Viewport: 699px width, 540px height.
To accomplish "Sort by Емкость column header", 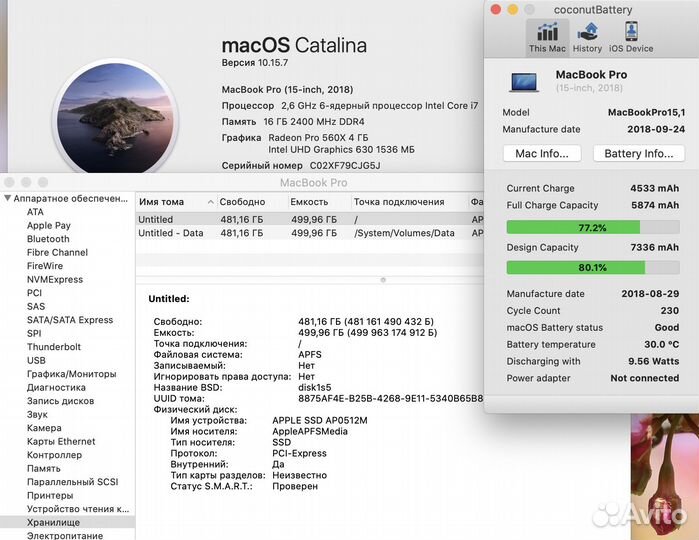I will pos(320,202).
